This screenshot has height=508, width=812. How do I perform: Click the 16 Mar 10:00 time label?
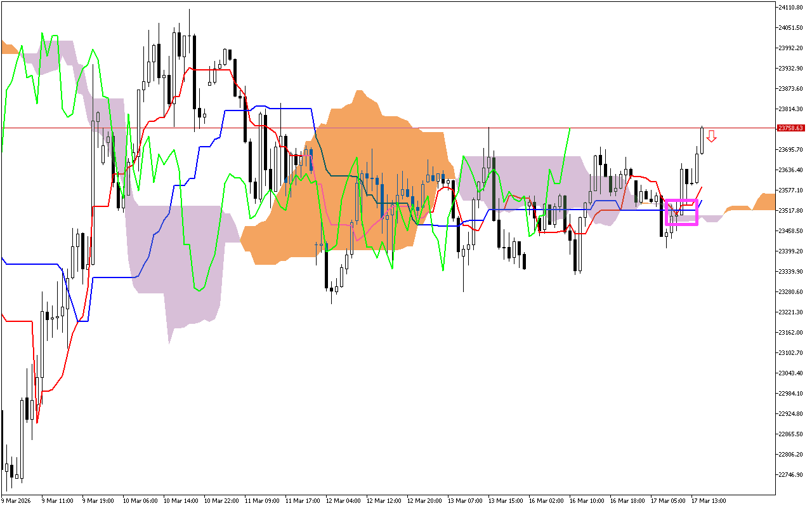click(x=586, y=500)
